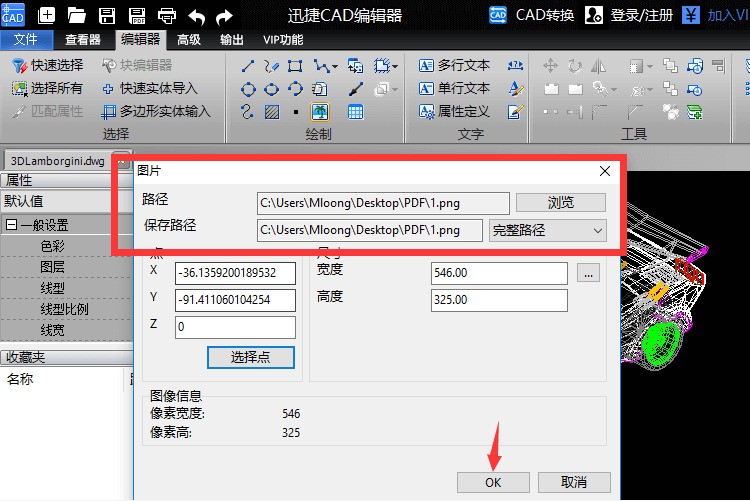This screenshot has width=750, height=501.
Task: Switch to the 查看器 ribbon tab
Action: point(83,40)
